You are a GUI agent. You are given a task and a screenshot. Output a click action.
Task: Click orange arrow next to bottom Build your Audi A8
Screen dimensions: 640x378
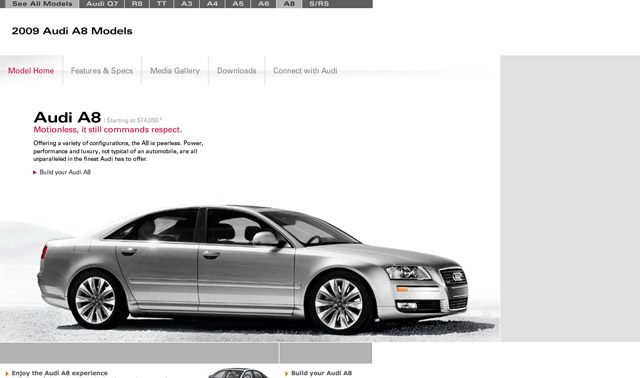click(x=287, y=374)
